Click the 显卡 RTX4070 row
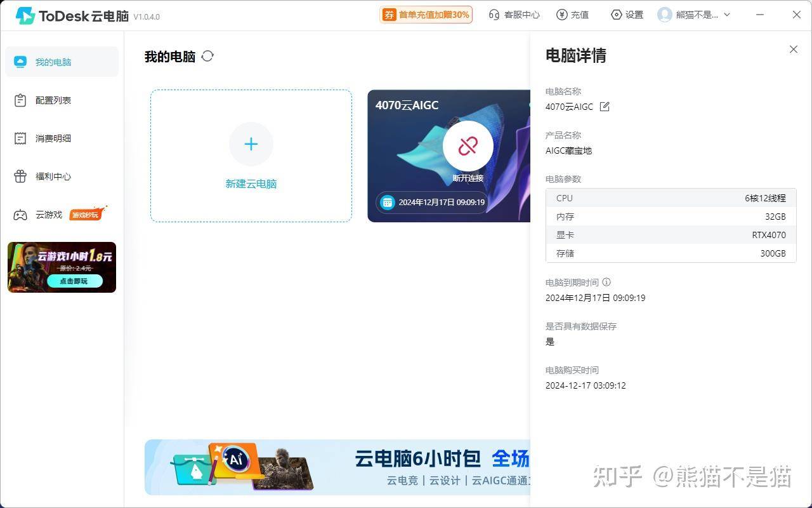The height and width of the screenshot is (508, 812). click(671, 235)
